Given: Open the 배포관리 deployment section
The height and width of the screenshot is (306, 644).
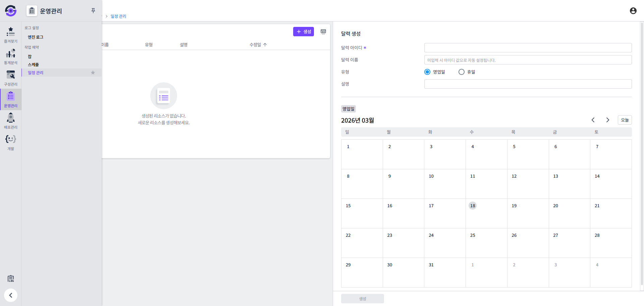Looking at the screenshot, I should click(x=11, y=121).
